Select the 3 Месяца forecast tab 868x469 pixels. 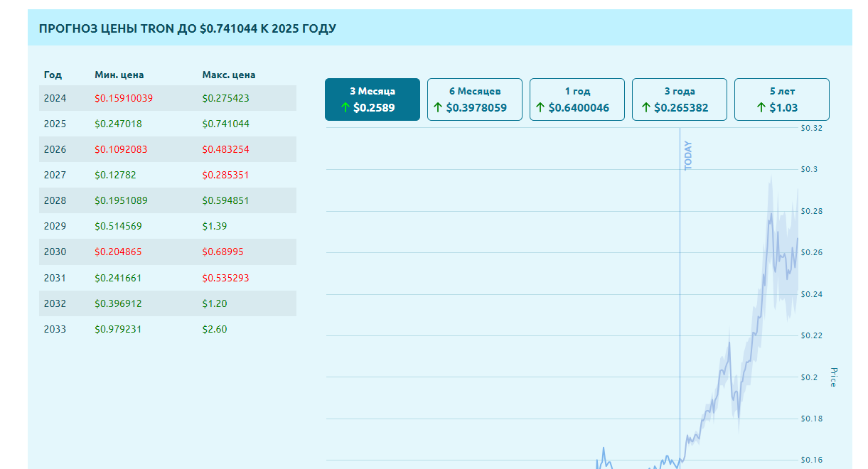pyautogui.click(x=373, y=99)
